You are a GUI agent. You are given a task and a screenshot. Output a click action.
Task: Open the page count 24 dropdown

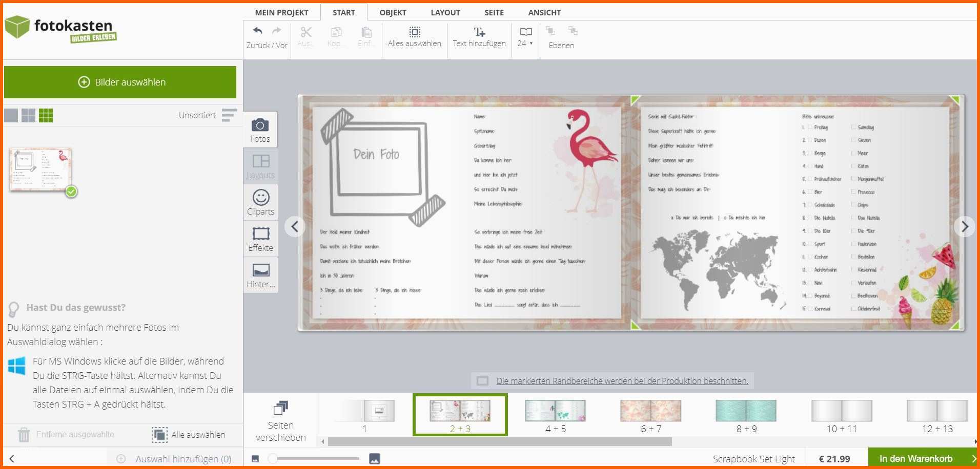[525, 37]
